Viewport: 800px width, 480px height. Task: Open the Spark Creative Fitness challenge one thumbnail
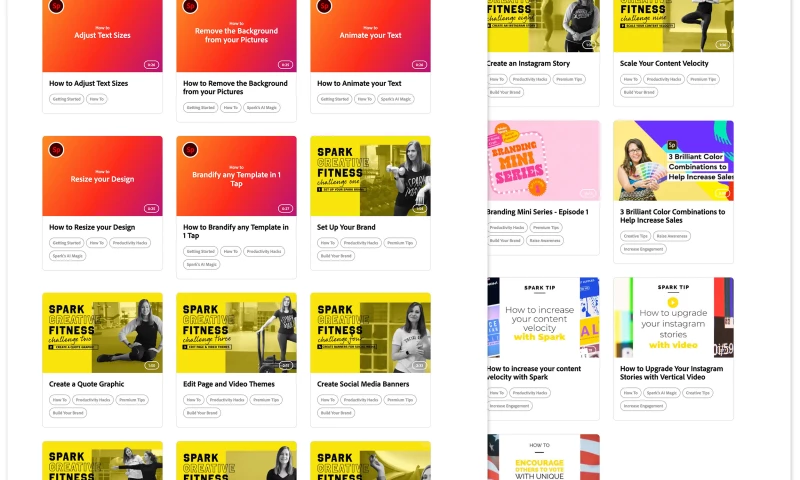(370, 176)
